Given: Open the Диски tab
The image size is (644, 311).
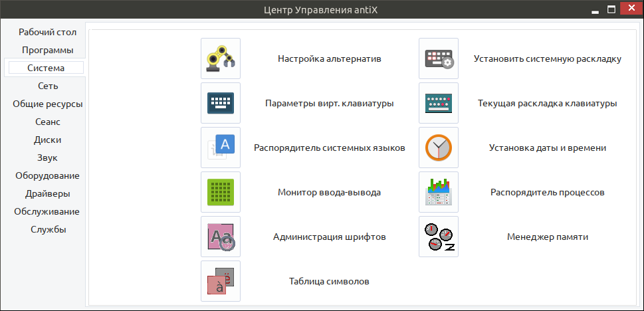Looking at the screenshot, I should pyautogui.click(x=48, y=140).
